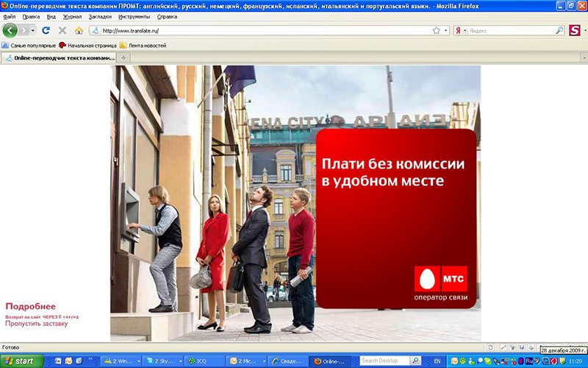The height and width of the screenshot is (368, 588).
Task: Go to the home page via house icon
Action: point(79,30)
